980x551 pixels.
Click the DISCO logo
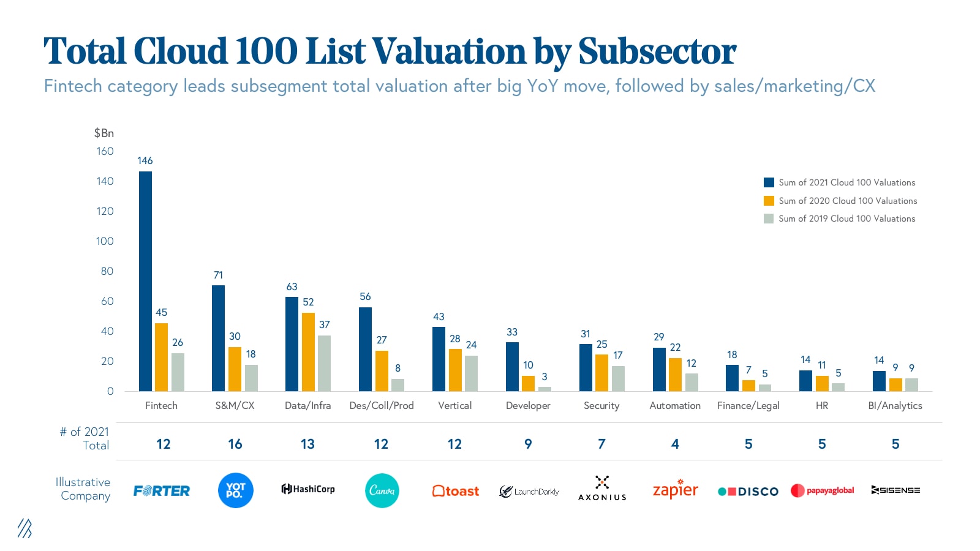coord(748,491)
